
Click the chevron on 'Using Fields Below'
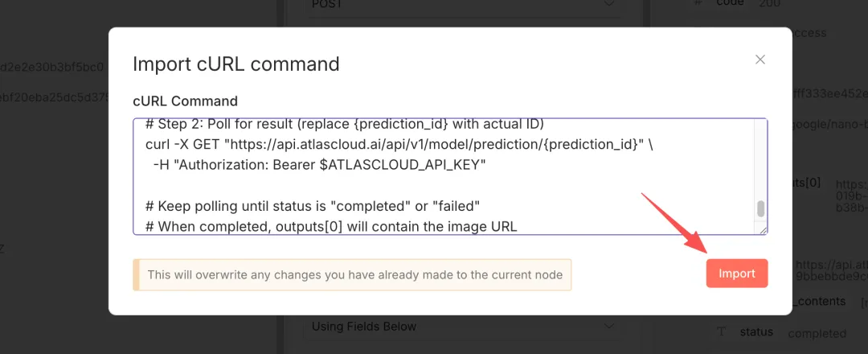(608, 327)
